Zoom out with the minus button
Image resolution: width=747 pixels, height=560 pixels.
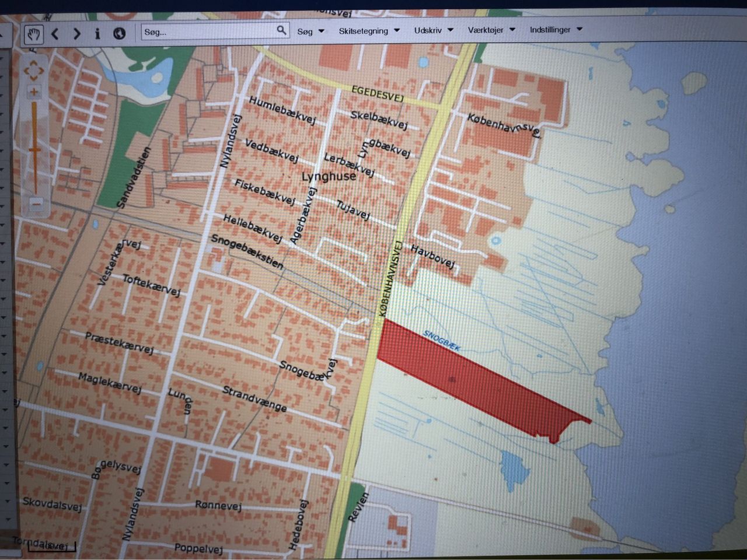(36, 204)
